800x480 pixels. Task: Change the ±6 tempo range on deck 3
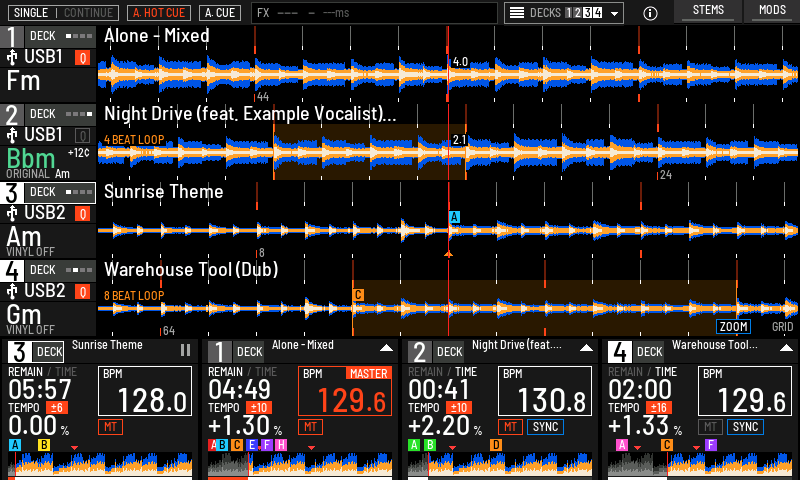tap(56, 408)
